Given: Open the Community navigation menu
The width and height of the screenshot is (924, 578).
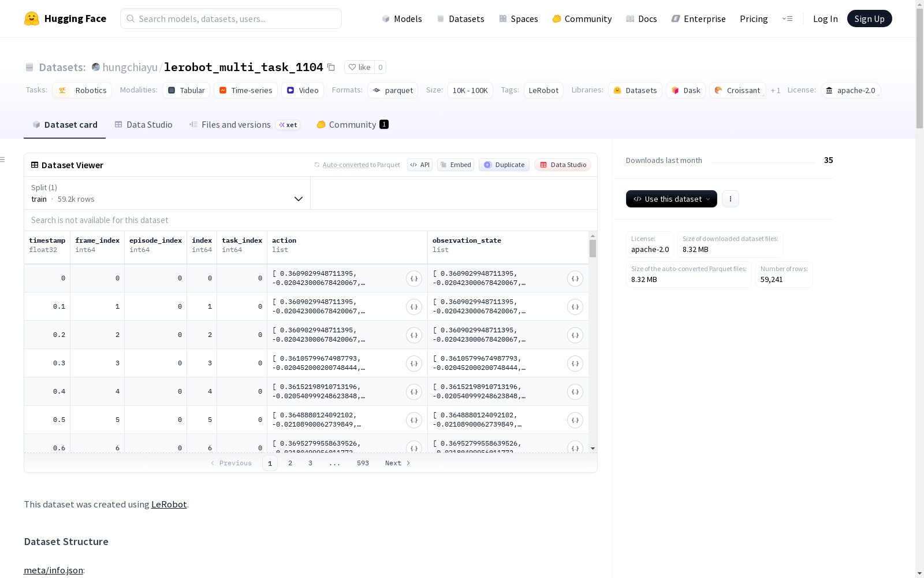Looking at the screenshot, I should [582, 18].
